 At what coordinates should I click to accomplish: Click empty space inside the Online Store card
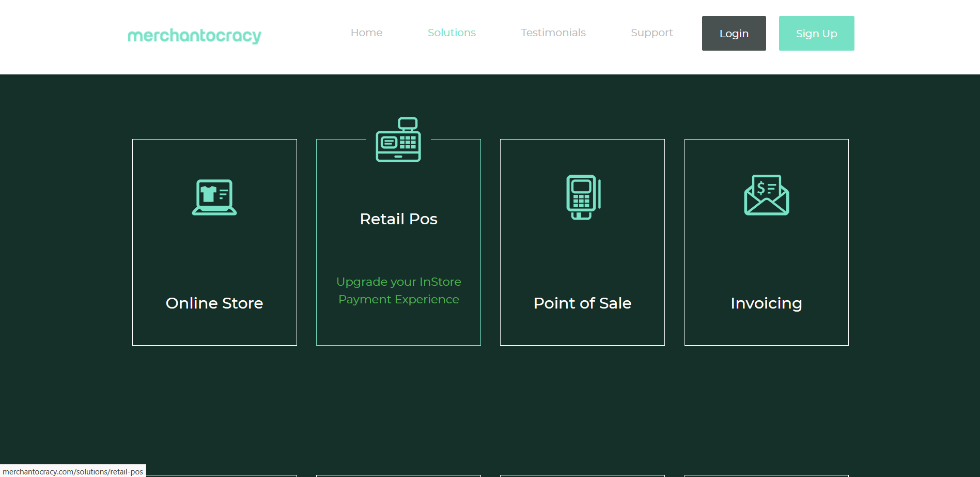[214, 253]
